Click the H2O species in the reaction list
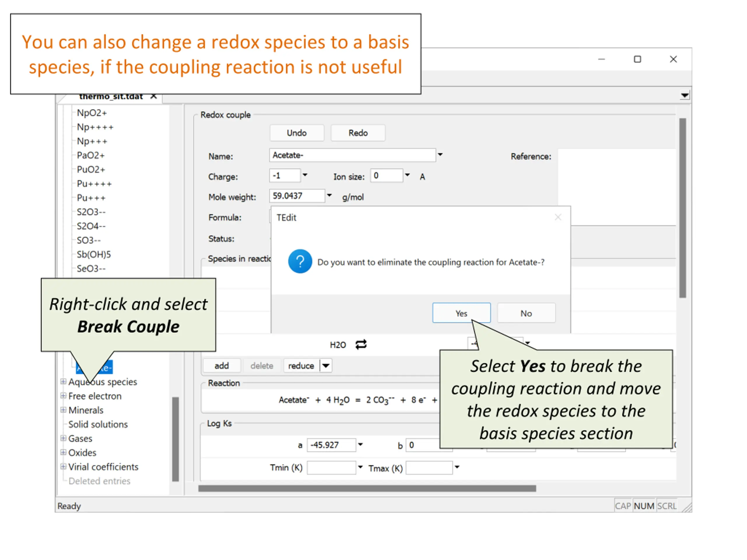This screenshot has height=560, width=747. click(x=338, y=345)
